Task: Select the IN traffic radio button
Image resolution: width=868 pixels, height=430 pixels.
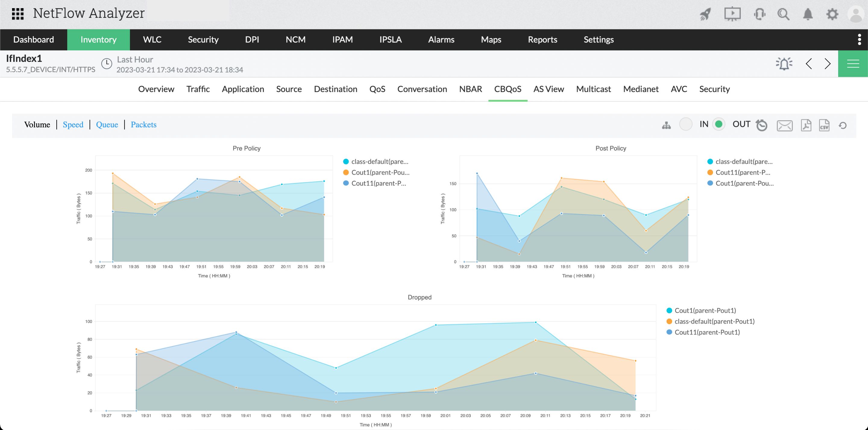Action: point(686,124)
